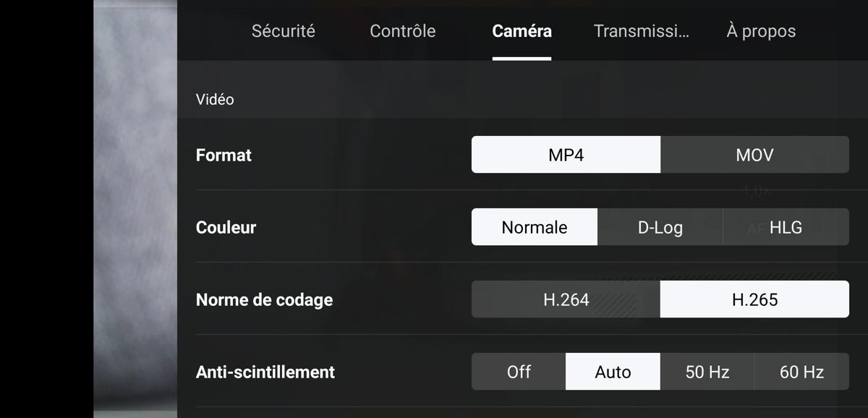
Task: Choose 60 Hz anti-flicker
Action: tap(801, 372)
